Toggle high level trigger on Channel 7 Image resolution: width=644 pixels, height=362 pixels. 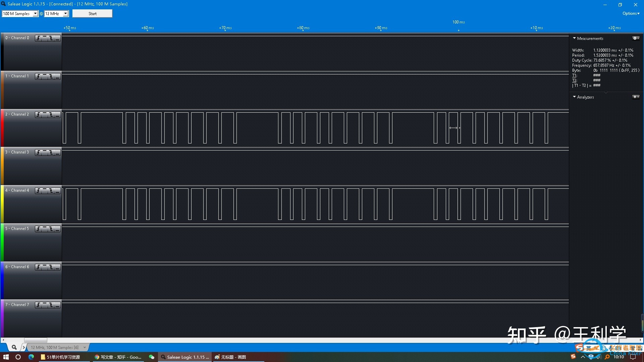click(x=45, y=305)
